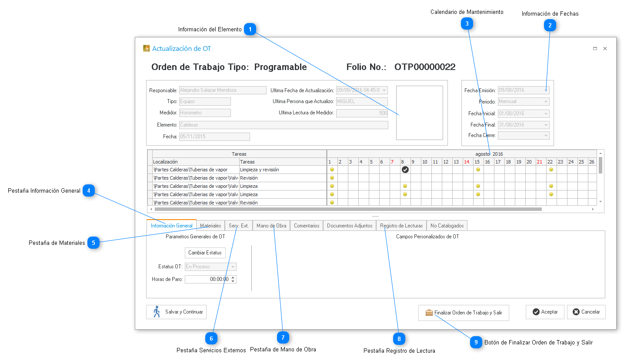Image resolution: width=624 pixels, height=364 pixels.
Task: Click the briefcase icon for Finalizar Orden
Action: tap(429, 313)
